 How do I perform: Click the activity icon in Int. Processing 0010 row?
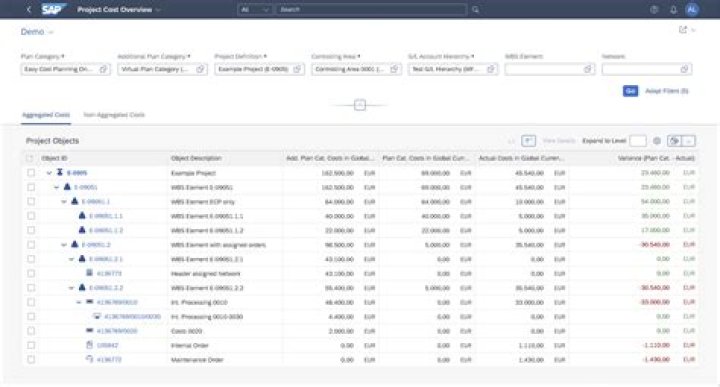[90, 302]
